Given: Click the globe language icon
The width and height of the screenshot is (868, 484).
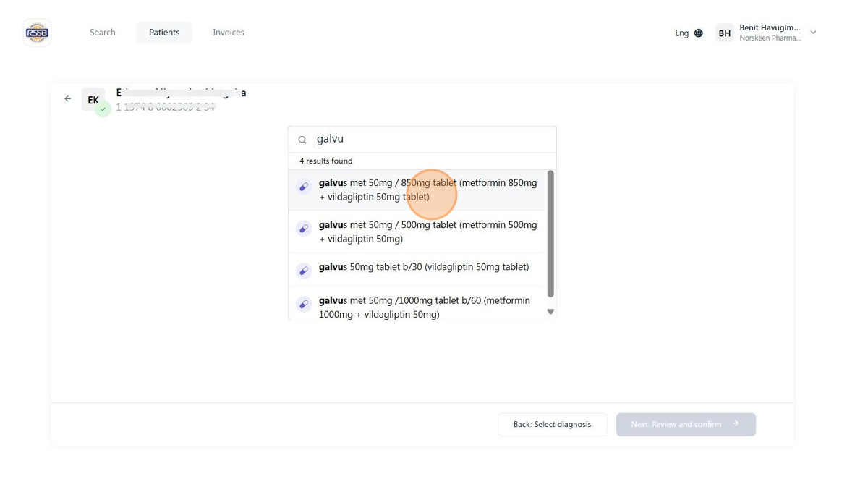Looking at the screenshot, I should pos(699,33).
